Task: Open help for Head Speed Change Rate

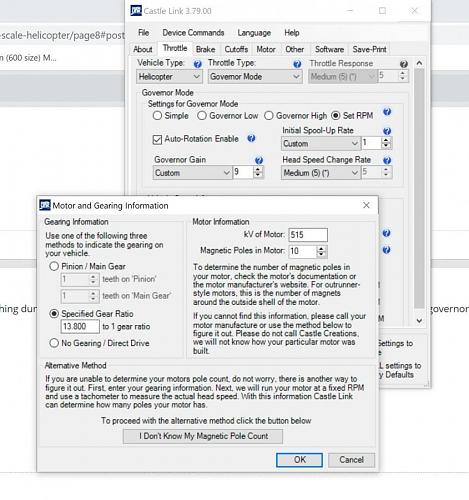Action: [387, 160]
